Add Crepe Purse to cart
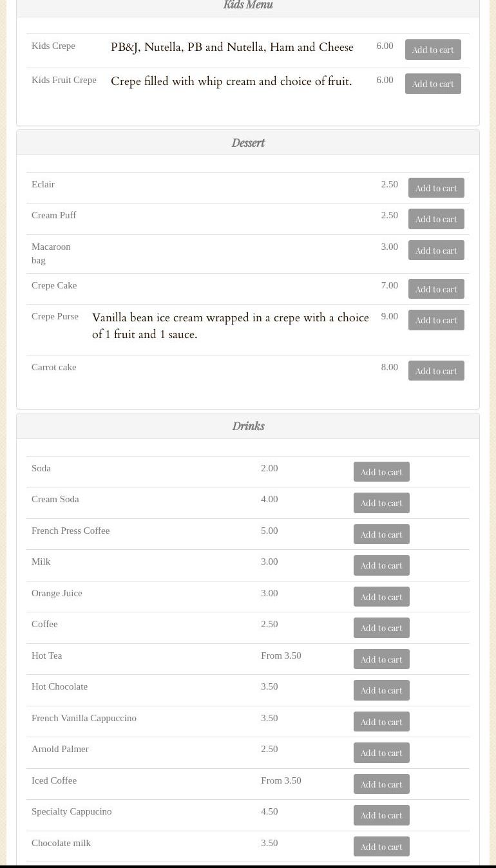The height and width of the screenshot is (868, 496). (x=436, y=320)
